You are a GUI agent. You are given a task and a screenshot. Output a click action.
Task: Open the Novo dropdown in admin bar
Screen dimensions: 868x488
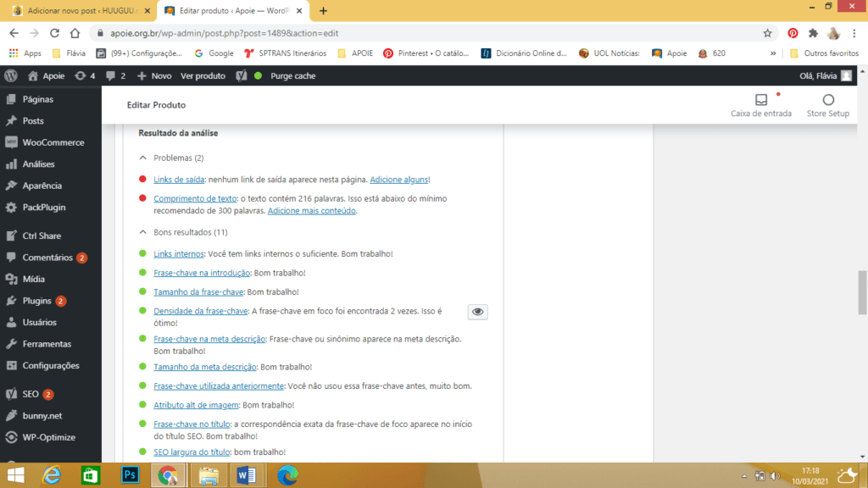pyautogui.click(x=154, y=75)
